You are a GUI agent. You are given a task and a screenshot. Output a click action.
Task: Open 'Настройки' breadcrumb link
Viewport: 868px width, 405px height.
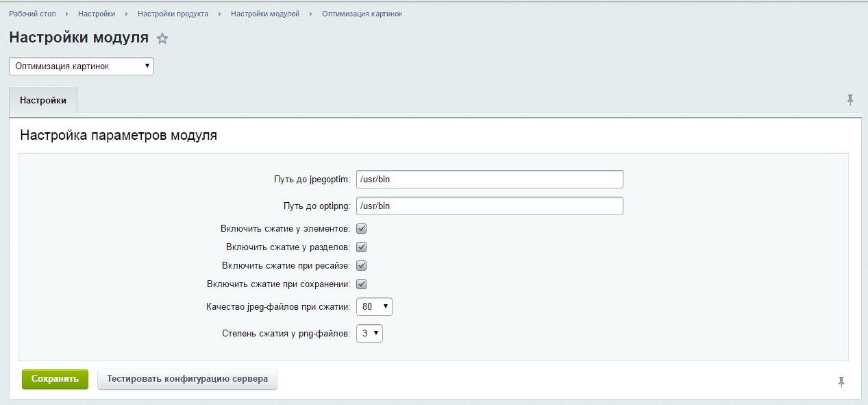(97, 14)
